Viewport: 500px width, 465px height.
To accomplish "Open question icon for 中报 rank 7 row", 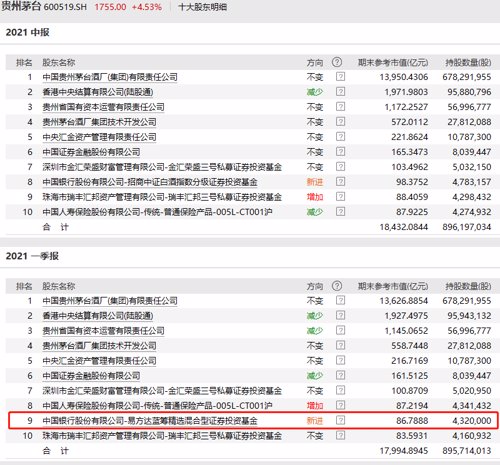I will click(x=340, y=167).
